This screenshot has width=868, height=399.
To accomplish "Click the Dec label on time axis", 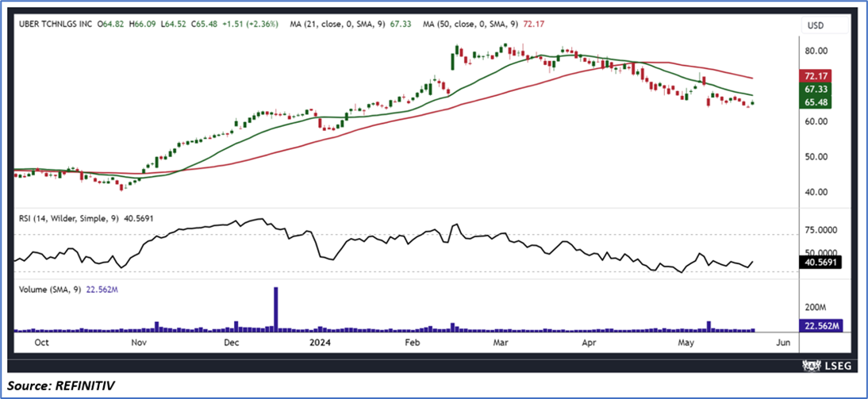I will pos(231,343).
